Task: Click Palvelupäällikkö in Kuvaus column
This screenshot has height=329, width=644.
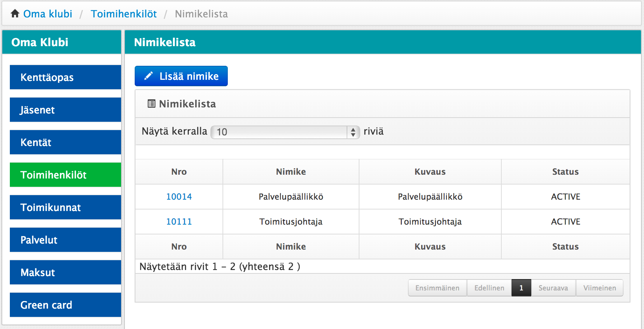Action: click(430, 197)
